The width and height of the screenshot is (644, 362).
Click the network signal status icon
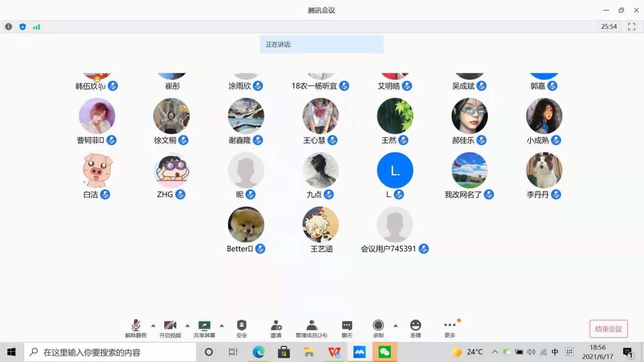point(36,27)
